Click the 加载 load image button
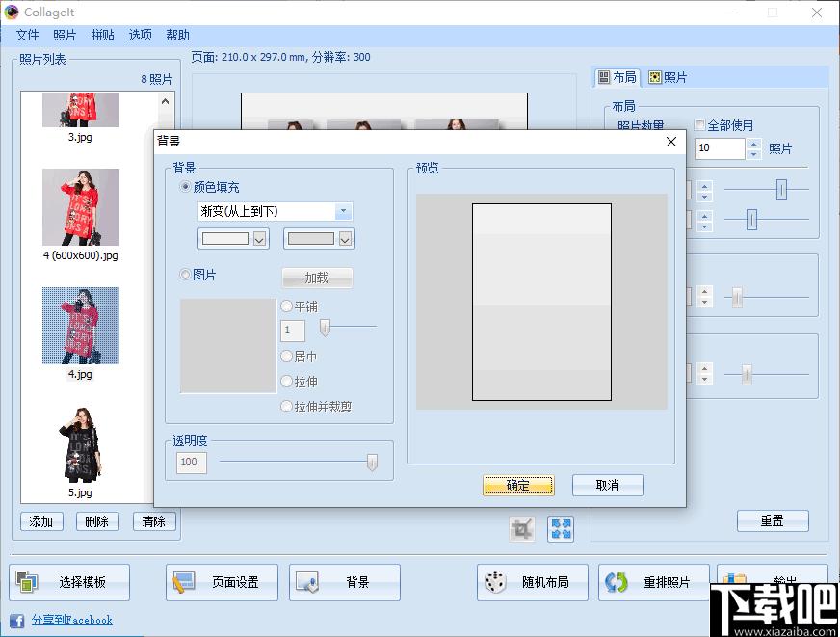This screenshot has height=637, width=840. [317, 278]
